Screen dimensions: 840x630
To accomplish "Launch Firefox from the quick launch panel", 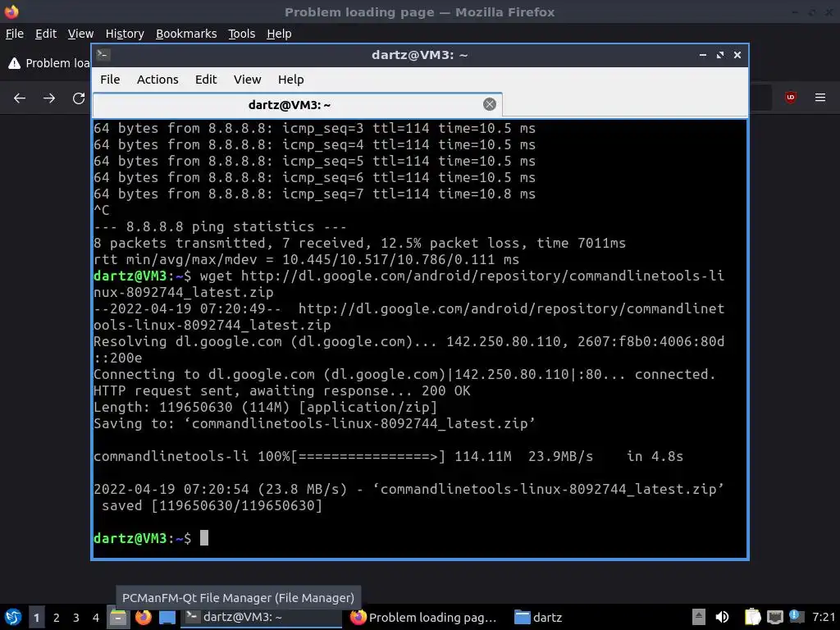I will [143, 617].
